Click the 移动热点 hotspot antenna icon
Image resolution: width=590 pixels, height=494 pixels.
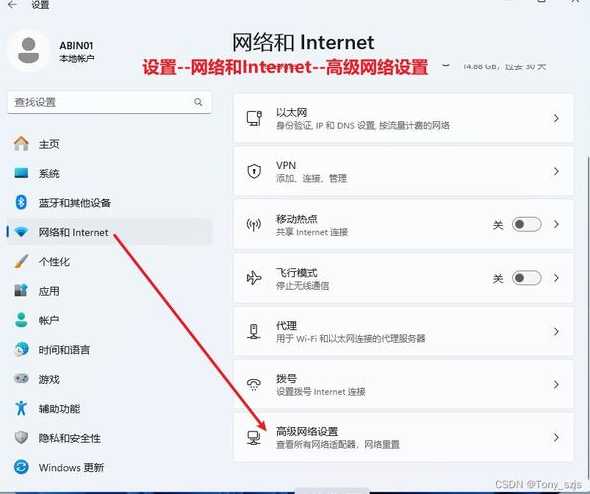pyautogui.click(x=254, y=225)
